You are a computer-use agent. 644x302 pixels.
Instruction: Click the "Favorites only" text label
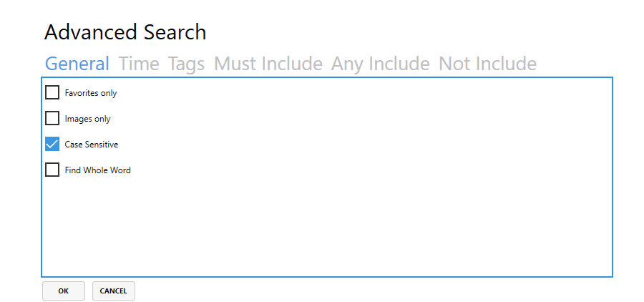coord(91,93)
